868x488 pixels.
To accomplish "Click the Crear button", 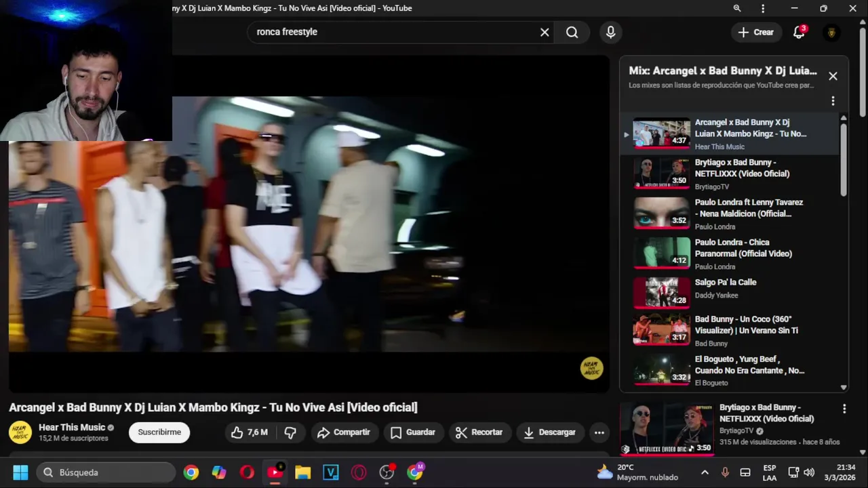I will pos(755,32).
